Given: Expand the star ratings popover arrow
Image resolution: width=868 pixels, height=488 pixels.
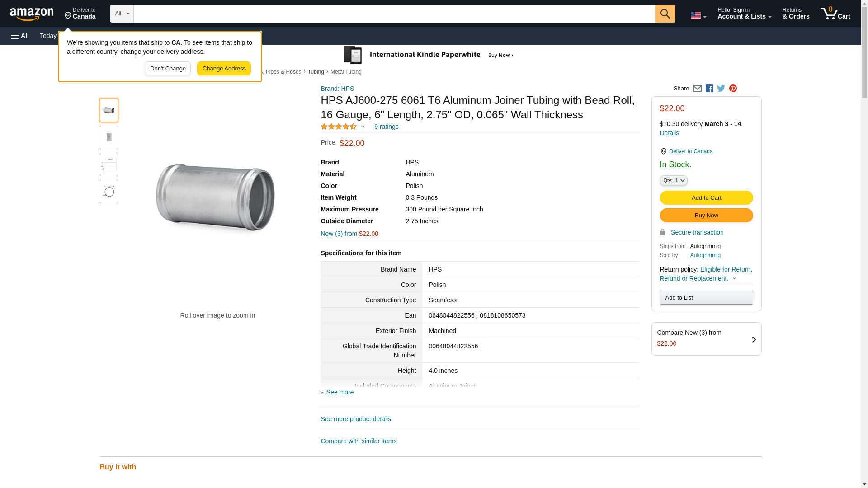Looking at the screenshot, I should point(363,127).
